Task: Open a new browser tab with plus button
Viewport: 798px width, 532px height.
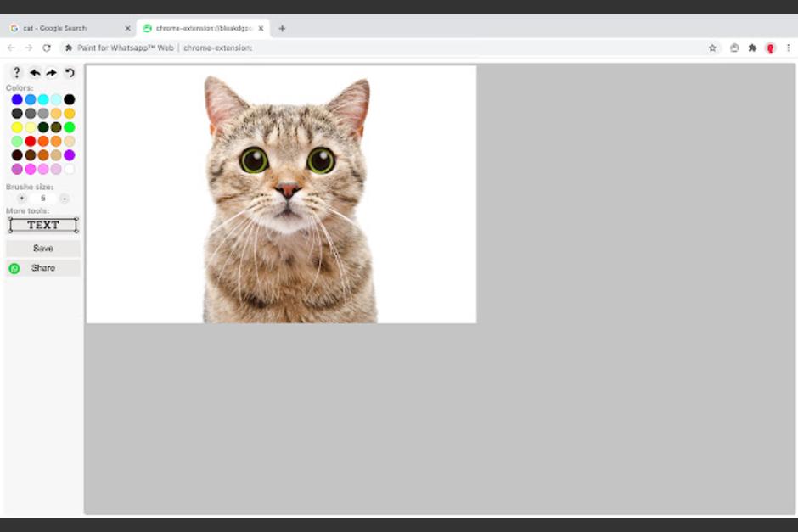Action: 282,28
